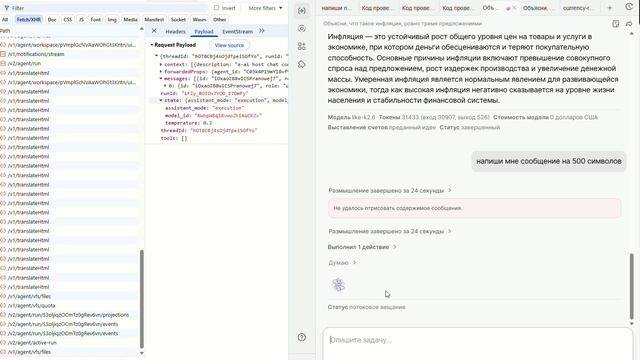640x360 pixels.
Task: Toggle the Invert checkbox
Action: [x=216, y=8]
